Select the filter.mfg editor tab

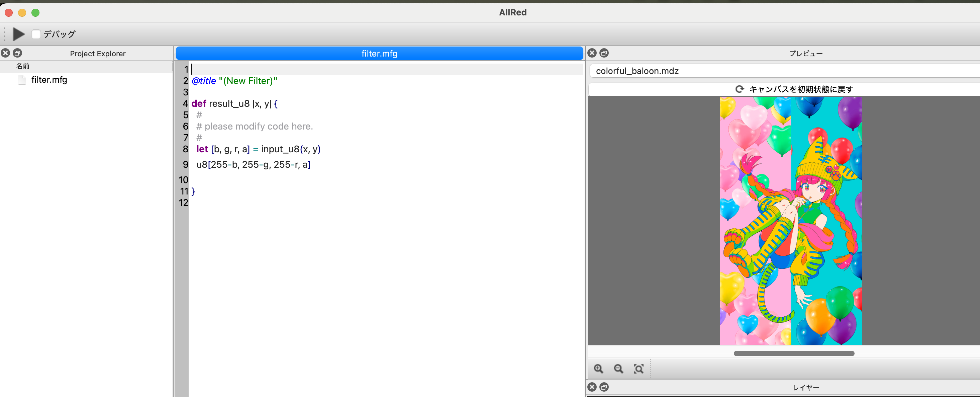pos(379,53)
